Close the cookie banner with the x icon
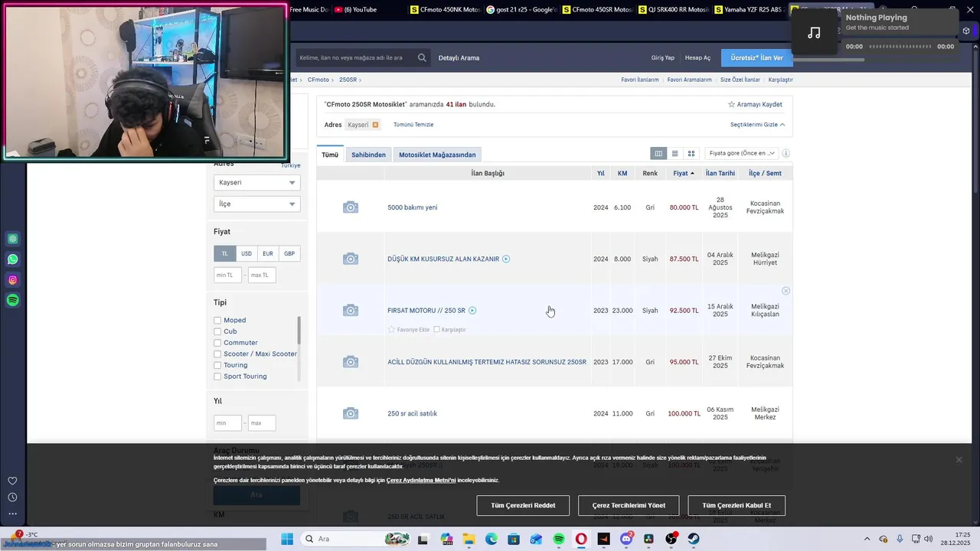 [x=959, y=459]
